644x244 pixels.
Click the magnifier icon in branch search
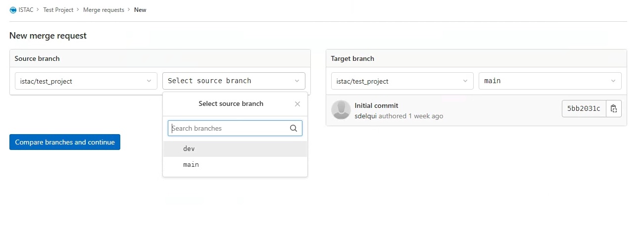click(294, 128)
